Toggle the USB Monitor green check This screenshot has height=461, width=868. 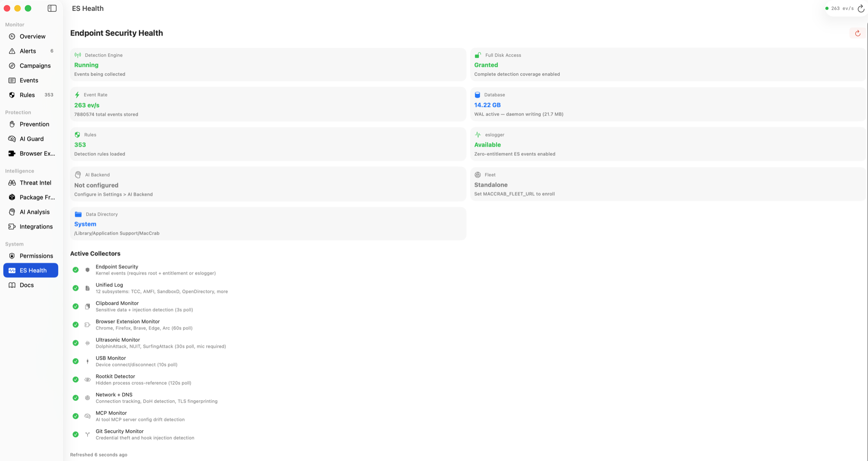click(76, 361)
